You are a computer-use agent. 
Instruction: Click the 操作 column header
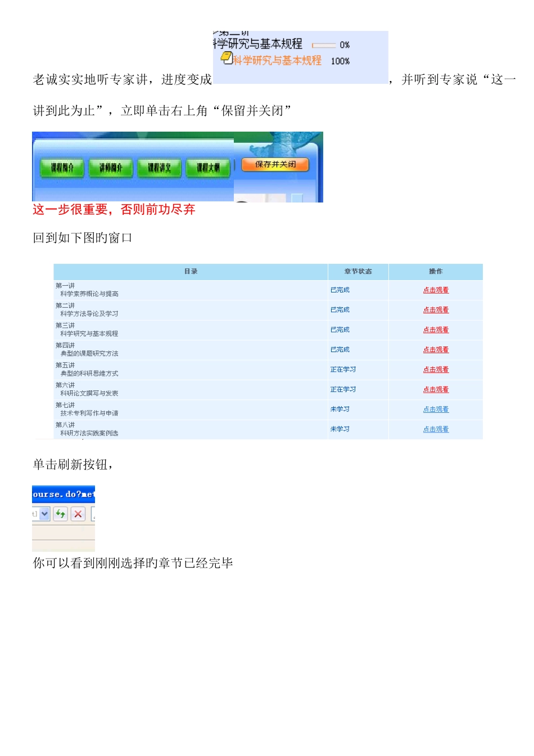tap(436, 272)
